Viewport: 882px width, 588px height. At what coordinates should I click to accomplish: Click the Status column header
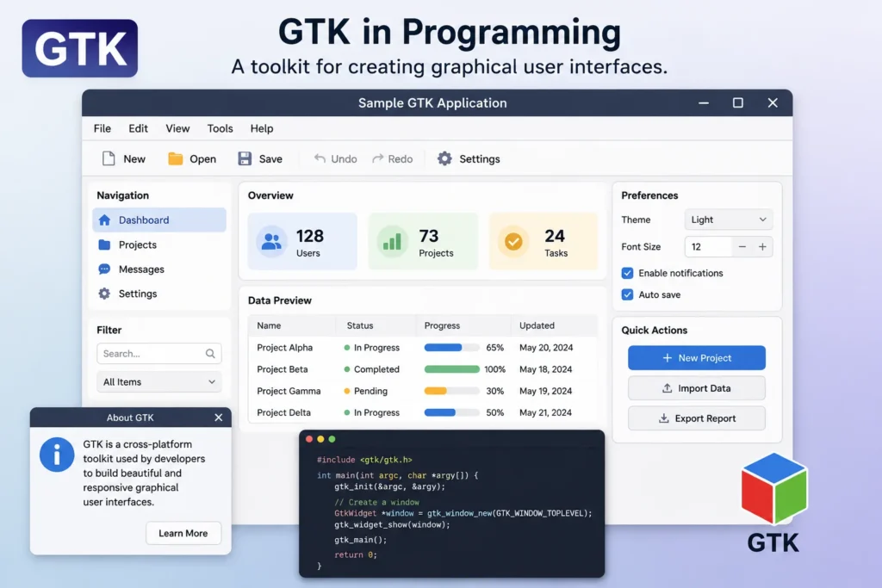(x=360, y=325)
